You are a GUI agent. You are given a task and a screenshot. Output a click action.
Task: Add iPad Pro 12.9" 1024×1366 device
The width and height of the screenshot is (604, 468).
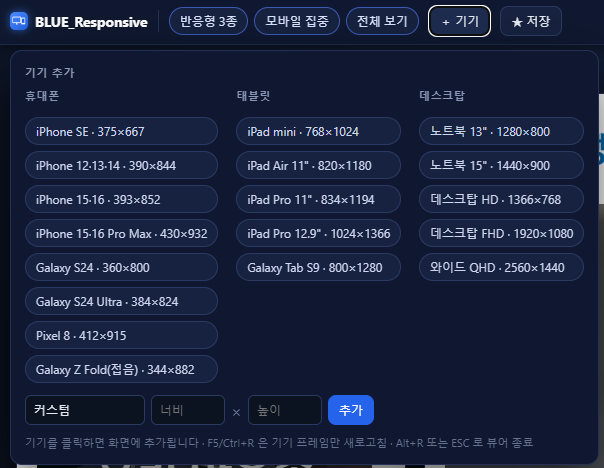pyautogui.click(x=318, y=233)
